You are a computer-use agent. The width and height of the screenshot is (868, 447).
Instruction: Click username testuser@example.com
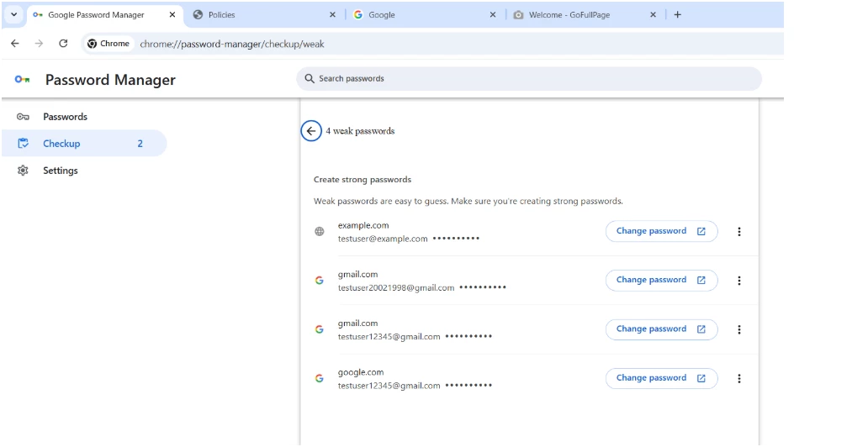383,239
